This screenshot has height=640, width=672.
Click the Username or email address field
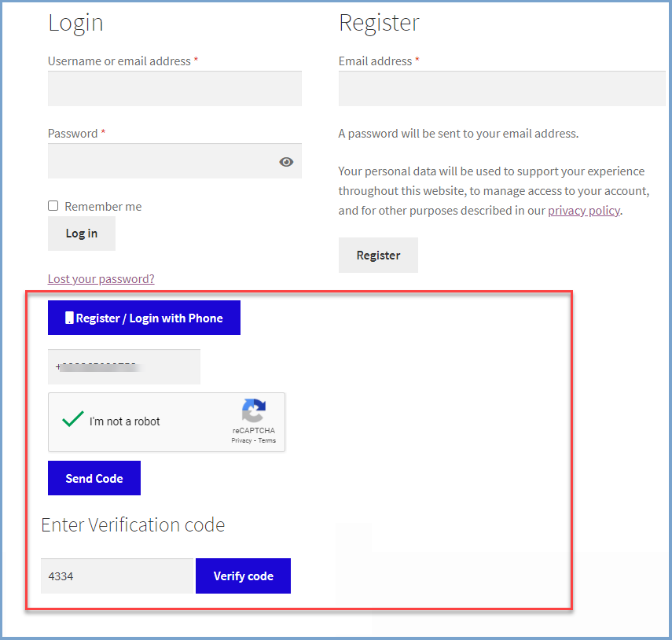174,88
